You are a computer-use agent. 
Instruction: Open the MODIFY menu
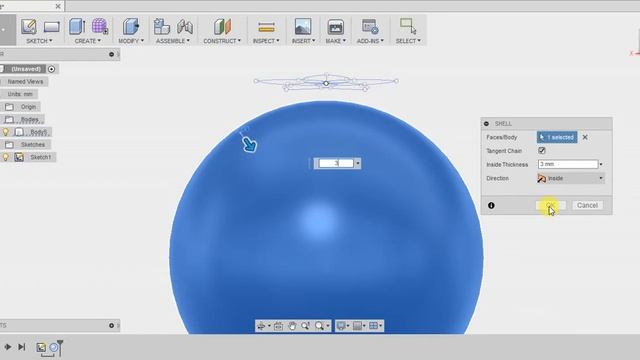tap(131, 41)
